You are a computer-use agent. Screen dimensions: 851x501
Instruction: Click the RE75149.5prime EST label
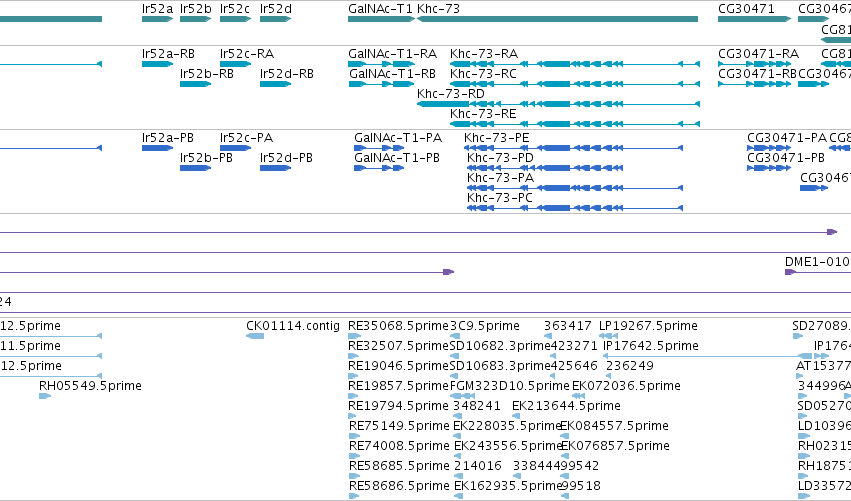(x=399, y=426)
